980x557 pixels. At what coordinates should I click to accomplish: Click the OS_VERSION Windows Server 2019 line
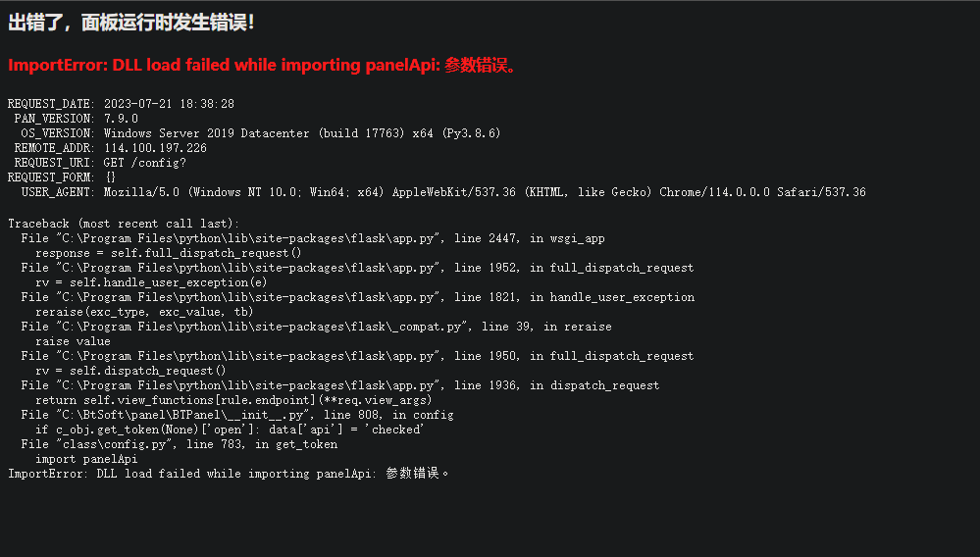point(261,133)
